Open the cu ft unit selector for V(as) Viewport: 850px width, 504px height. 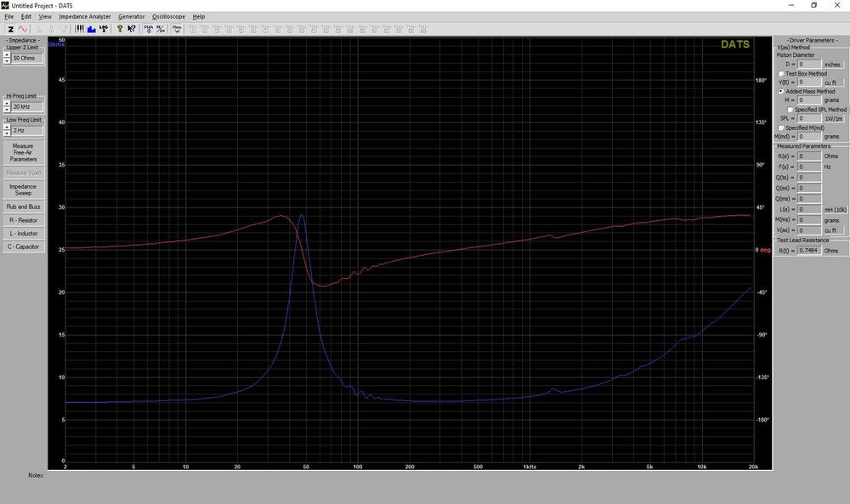click(834, 230)
